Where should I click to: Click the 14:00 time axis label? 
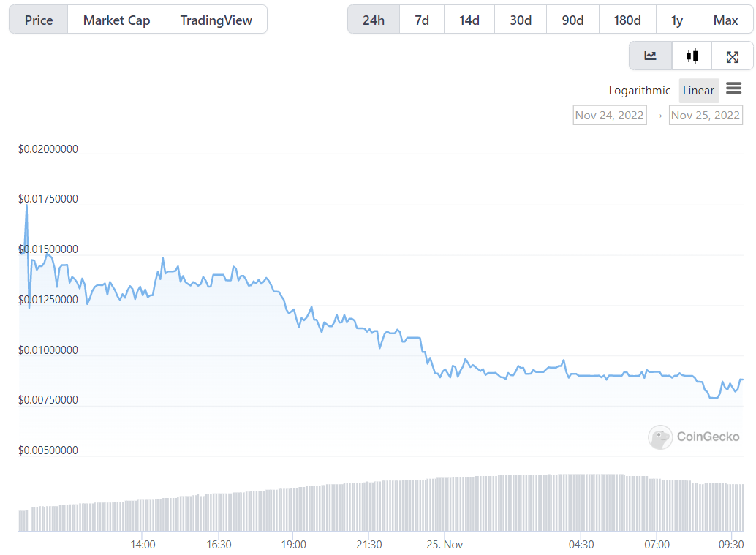pos(143,544)
